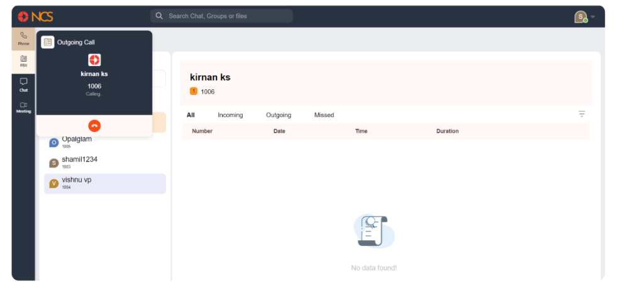Switch to the All calls tab
The image size is (644, 298).
(x=191, y=115)
